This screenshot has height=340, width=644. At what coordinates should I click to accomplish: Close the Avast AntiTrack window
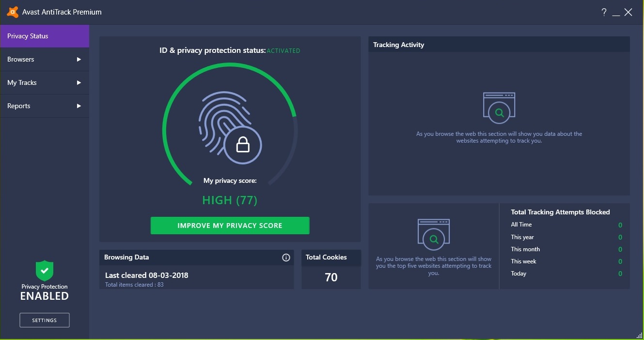pos(628,13)
